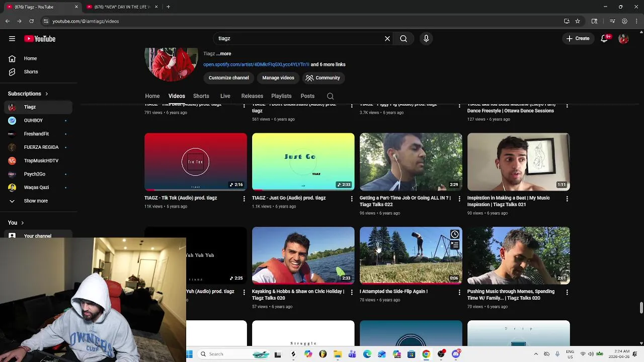Click the Home icon in the sidebar

[12, 58]
